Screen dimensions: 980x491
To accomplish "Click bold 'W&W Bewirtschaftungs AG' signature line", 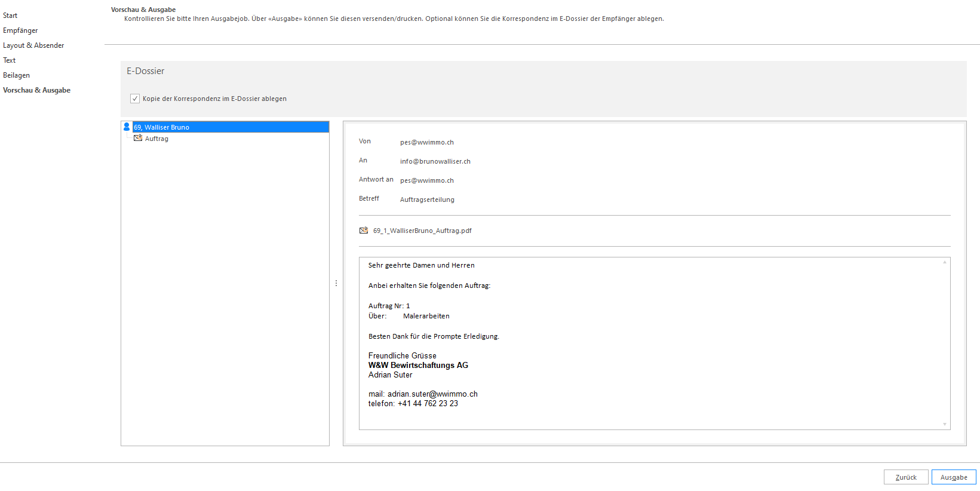I will pos(418,365).
